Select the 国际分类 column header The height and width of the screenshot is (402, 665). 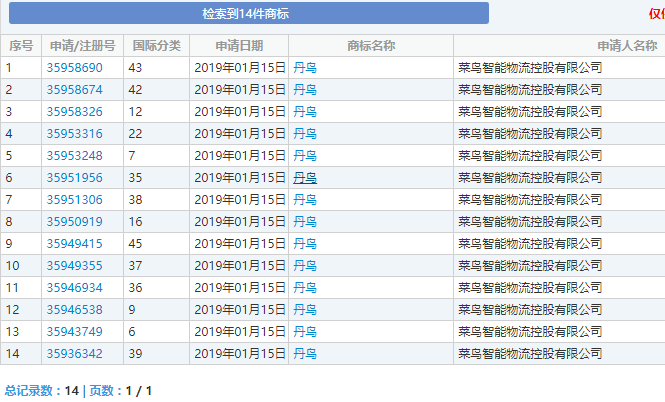[x=156, y=46]
